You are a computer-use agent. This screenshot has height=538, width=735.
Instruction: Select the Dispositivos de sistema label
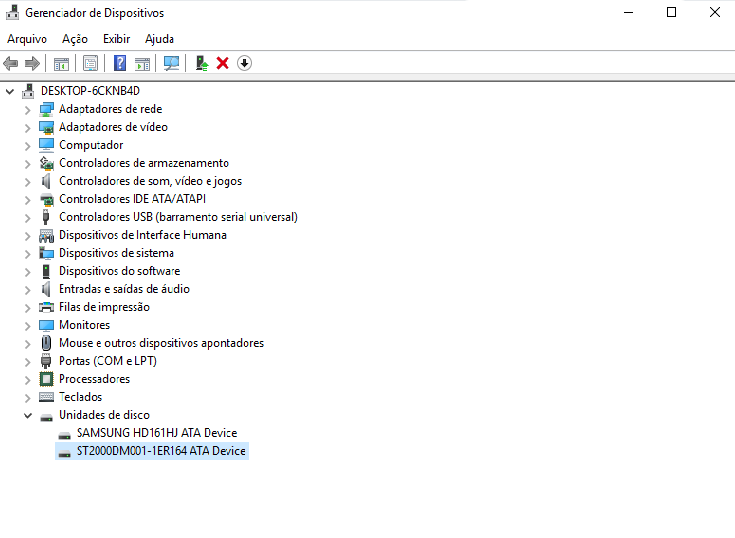pyautogui.click(x=116, y=253)
